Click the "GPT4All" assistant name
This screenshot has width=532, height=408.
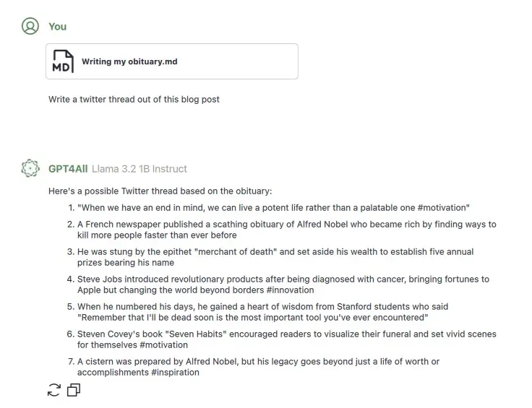point(68,169)
